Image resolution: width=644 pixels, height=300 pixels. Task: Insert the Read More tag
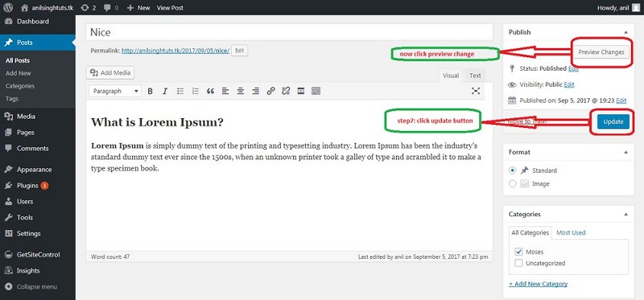[x=300, y=91]
